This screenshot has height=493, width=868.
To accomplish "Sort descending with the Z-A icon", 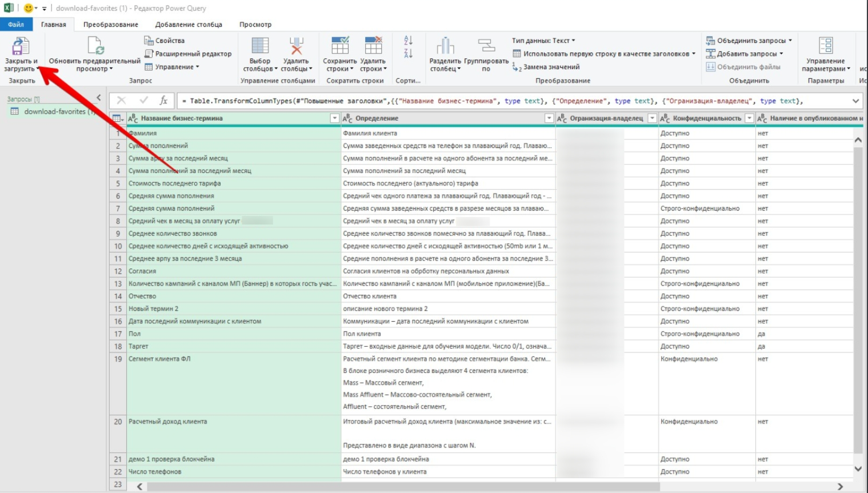I will pos(408,53).
